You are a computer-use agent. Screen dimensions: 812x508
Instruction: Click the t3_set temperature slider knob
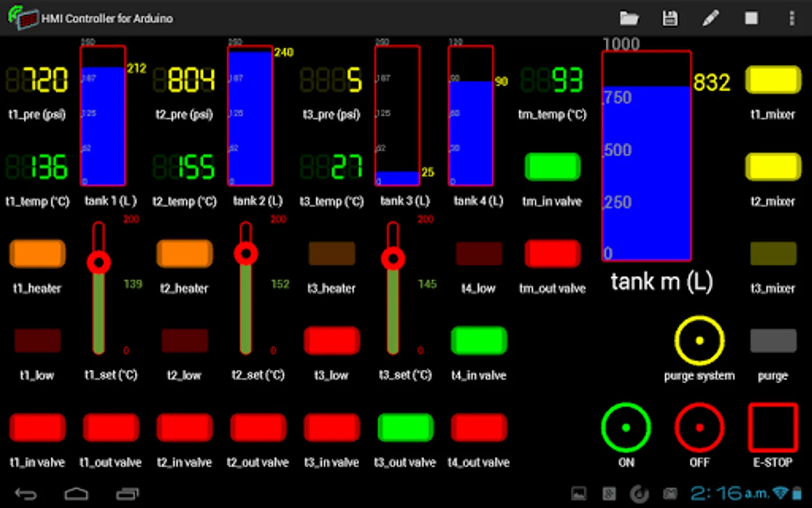click(393, 259)
